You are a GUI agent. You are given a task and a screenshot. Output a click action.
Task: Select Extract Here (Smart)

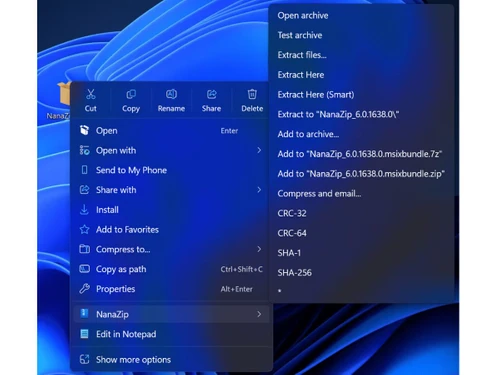361,95
